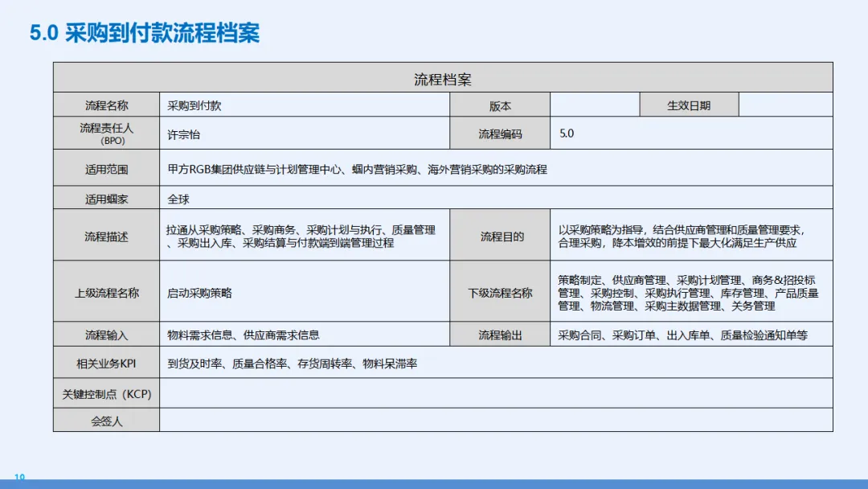Select the '全球' value cell
868x489 pixels.
click(x=496, y=198)
